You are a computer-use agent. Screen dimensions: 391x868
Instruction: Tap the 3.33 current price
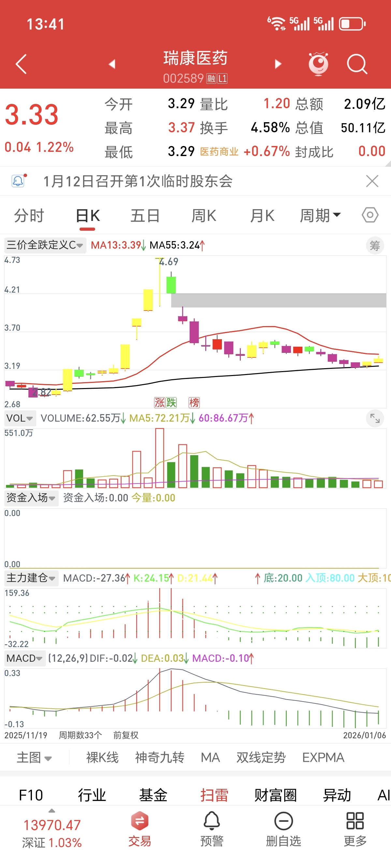tap(32, 115)
